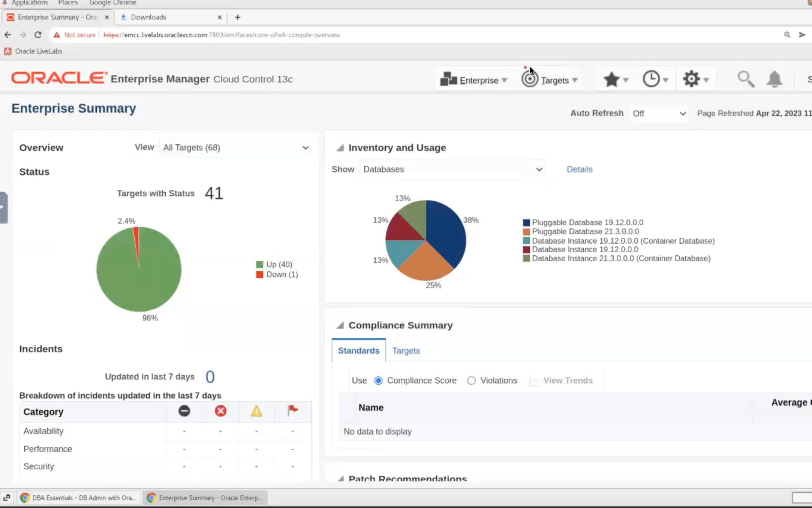The image size is (812, 508).
Task: Open the All Targets (68) view dropdown
Action: (x=236, y=148)
